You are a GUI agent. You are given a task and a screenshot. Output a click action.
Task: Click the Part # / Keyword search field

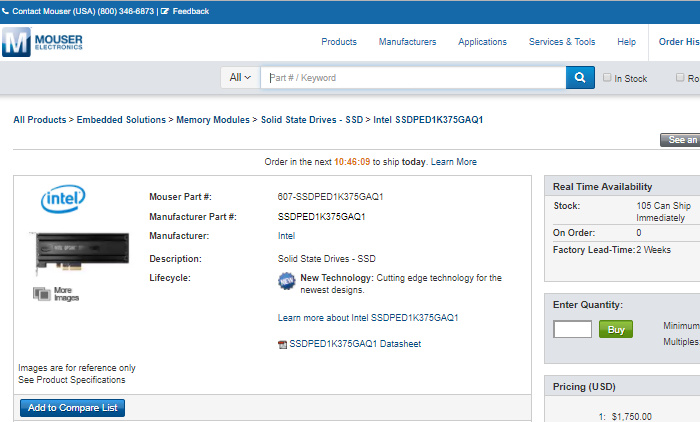413,78
